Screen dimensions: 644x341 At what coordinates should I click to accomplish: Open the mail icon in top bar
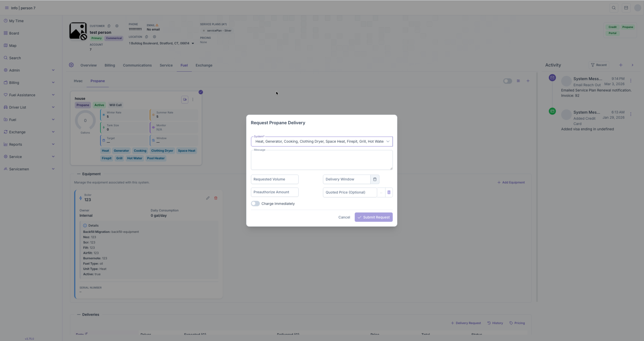(x=626, y=8)
